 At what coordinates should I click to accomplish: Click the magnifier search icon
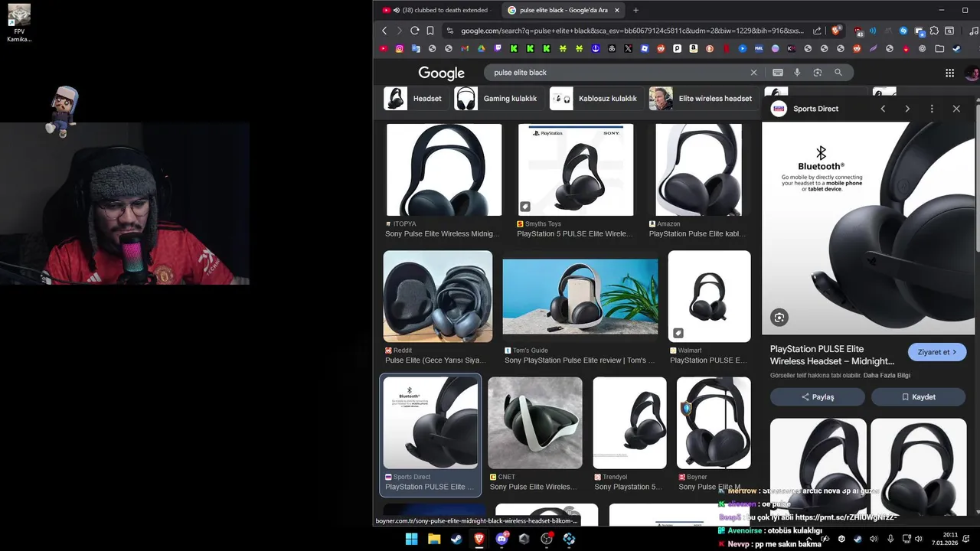point(838,73)
